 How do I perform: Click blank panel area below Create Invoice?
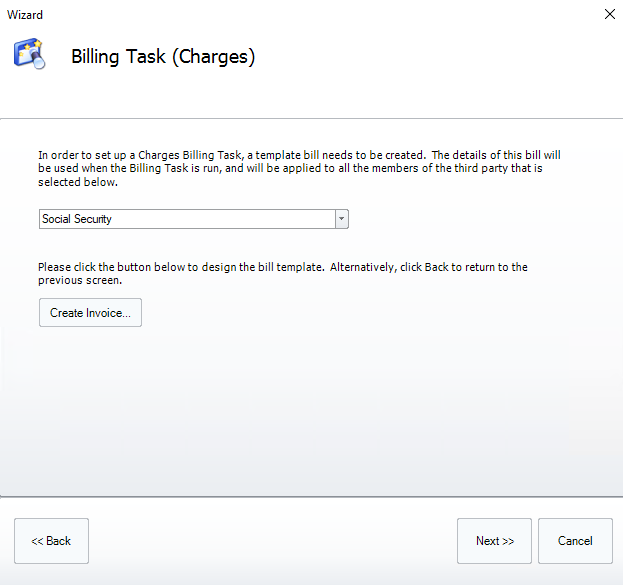[x=300, y=410]
